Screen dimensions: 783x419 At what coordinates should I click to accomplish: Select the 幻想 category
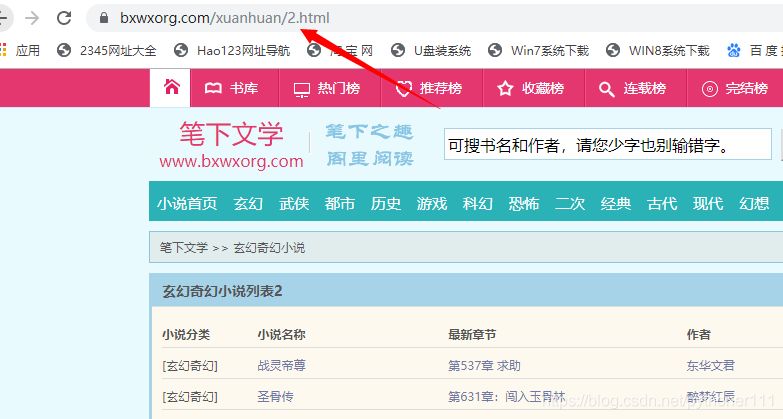pos(754,204)
